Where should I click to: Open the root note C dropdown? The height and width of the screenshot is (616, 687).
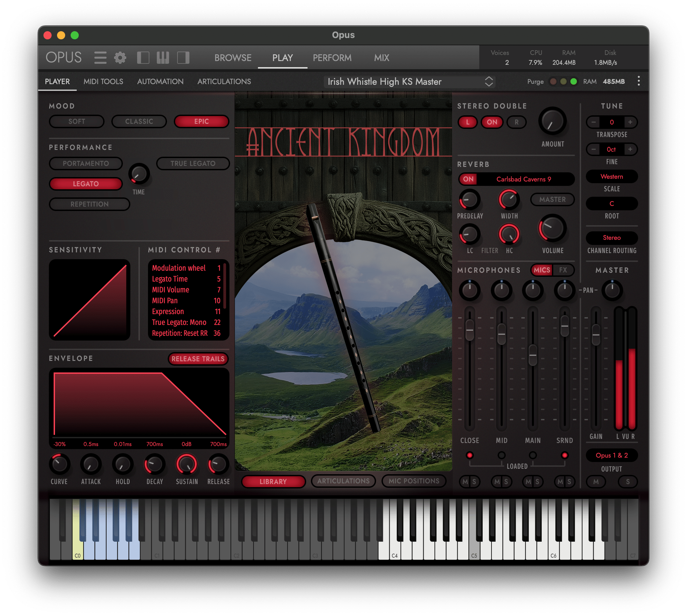coord(612,204)
